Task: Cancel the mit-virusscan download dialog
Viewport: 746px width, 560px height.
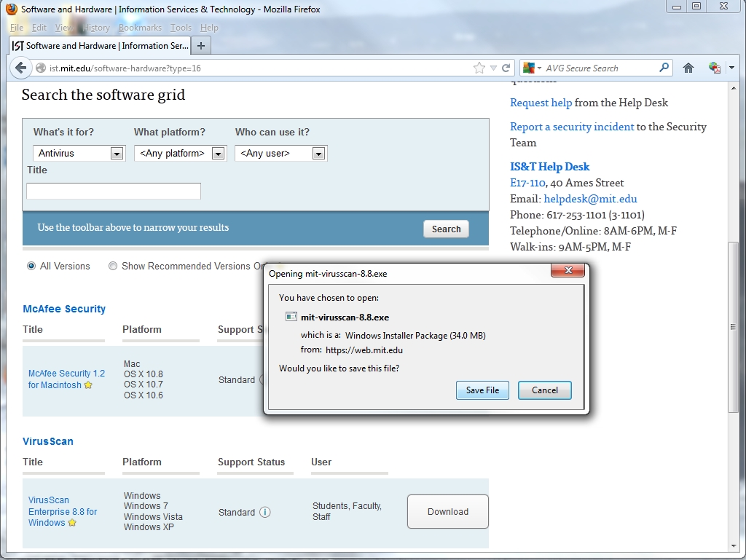Action: click(x=544, y=390)
